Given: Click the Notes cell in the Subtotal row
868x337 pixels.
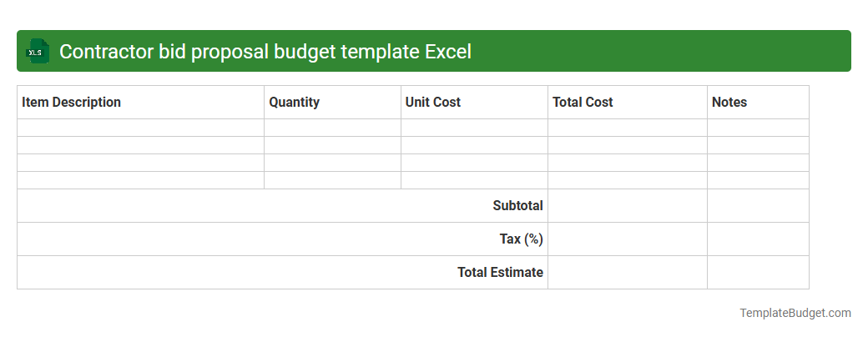Looking at the screenshot, I should (x=759, y=206).
